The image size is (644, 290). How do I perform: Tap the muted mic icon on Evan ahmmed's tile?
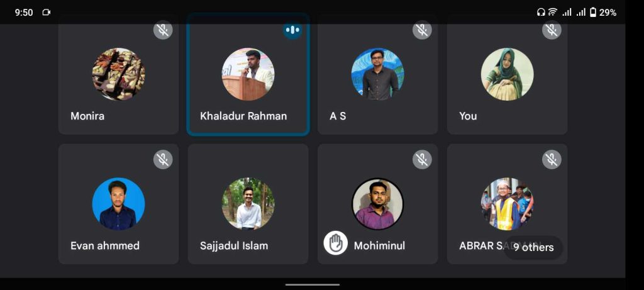tap(163, 159)
